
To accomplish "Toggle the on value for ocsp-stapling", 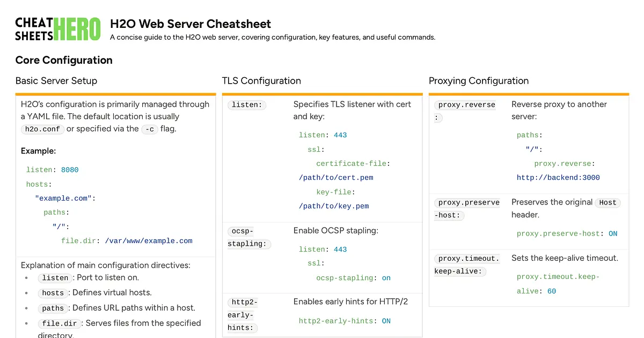I will tap(386, 277).
